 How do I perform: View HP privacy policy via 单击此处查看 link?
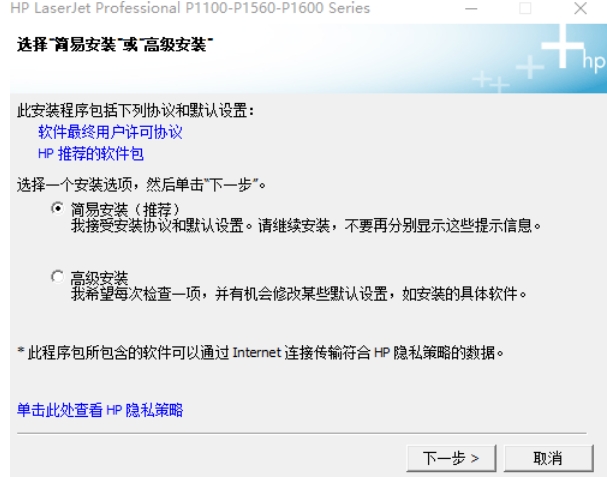point(100,410)
